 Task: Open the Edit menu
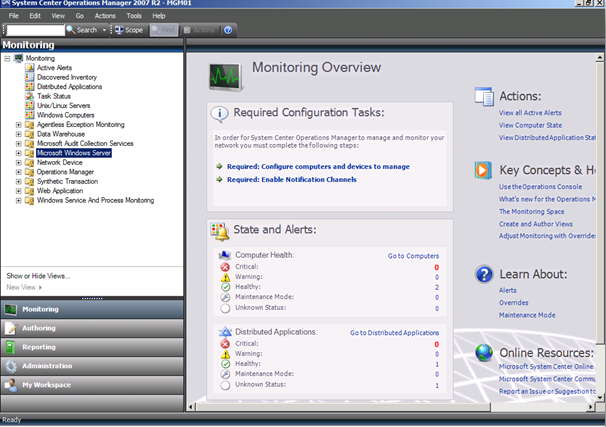coord(35,16)
